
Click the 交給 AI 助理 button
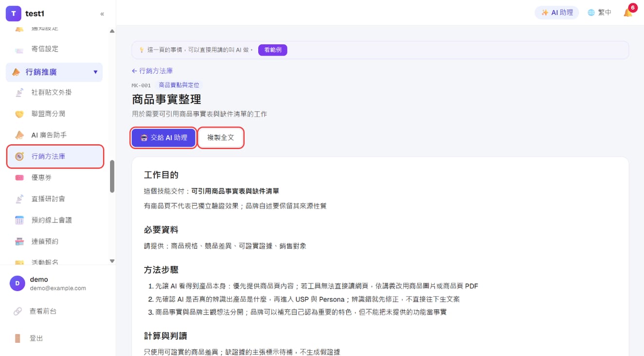coord(163,138)
